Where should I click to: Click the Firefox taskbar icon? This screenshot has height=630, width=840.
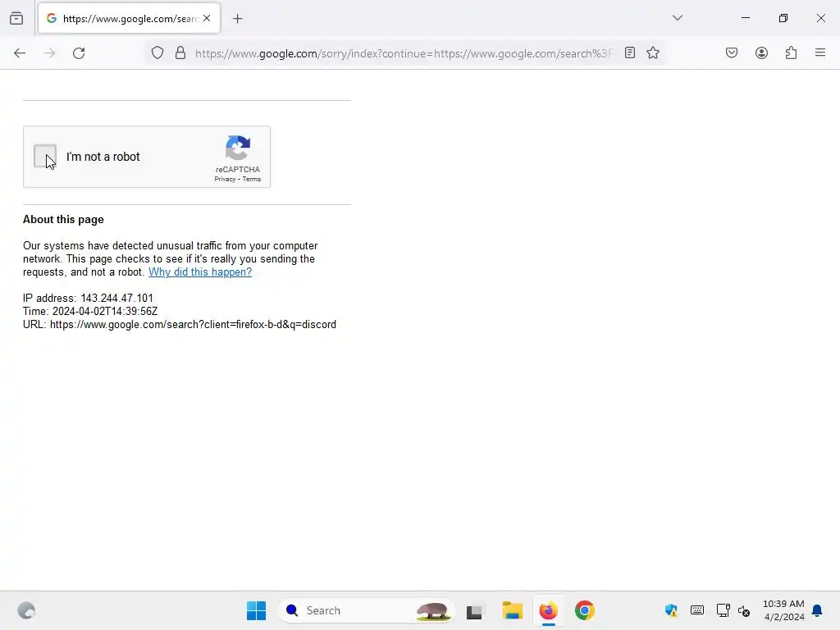pos(548,610)
